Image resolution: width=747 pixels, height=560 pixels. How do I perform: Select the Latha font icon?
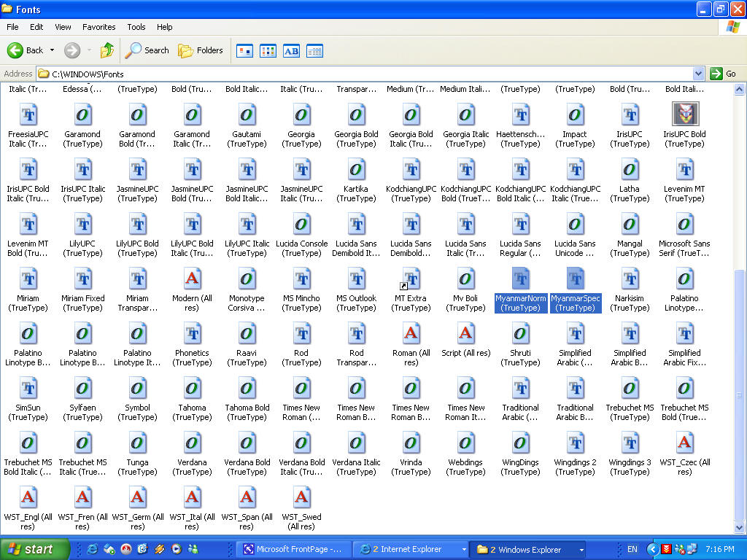pos(630,169)
